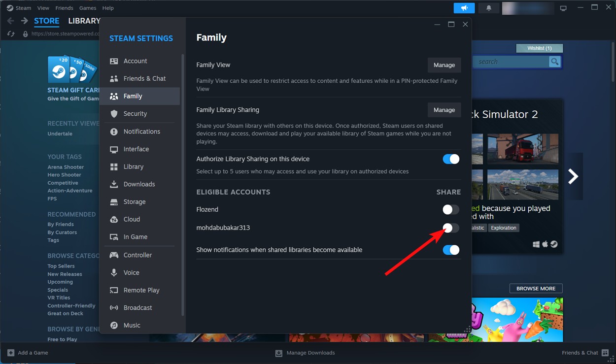Open Broadcast settings

coord(138,307)
